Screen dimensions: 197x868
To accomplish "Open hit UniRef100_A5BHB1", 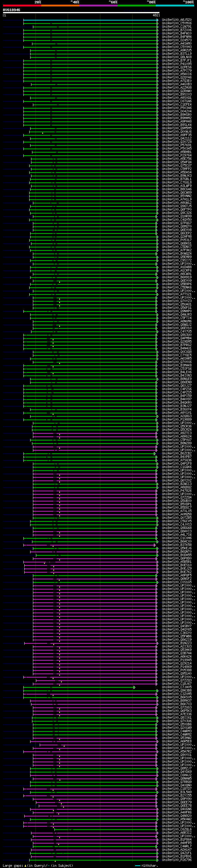I will tap(177, 152).
